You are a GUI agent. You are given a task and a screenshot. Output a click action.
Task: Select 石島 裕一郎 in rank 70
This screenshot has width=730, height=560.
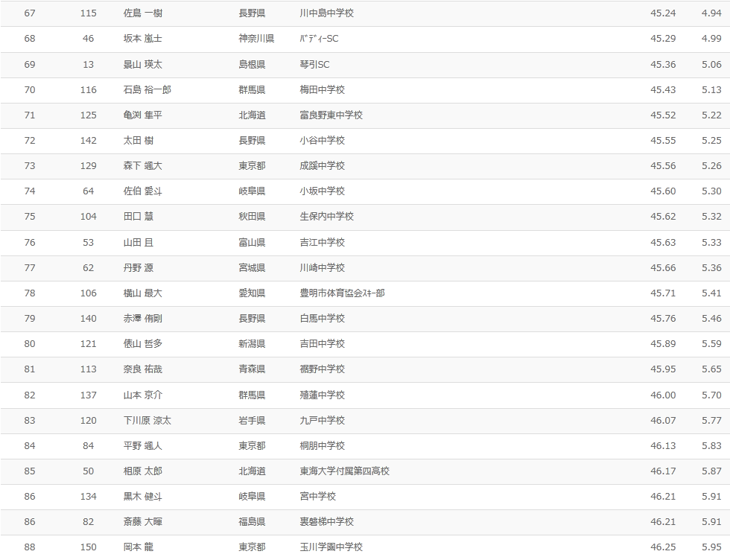147,90
